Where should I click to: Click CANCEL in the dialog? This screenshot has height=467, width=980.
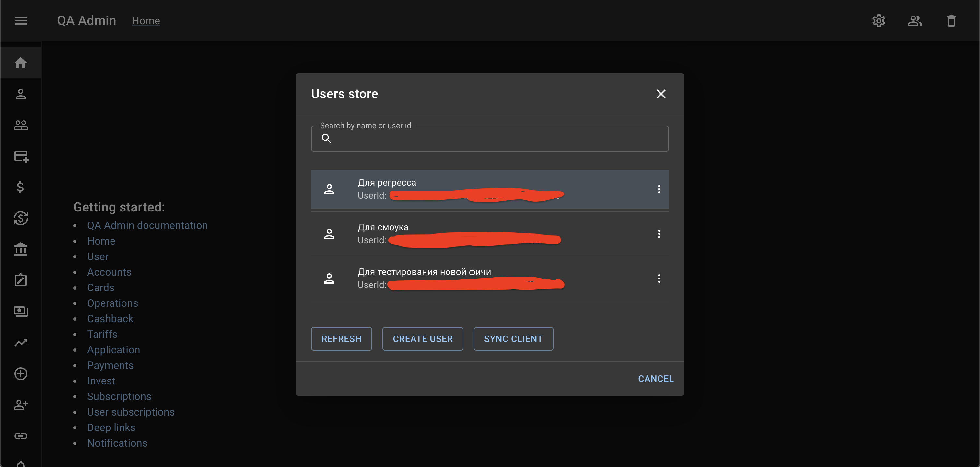click(x=656, y=379)
